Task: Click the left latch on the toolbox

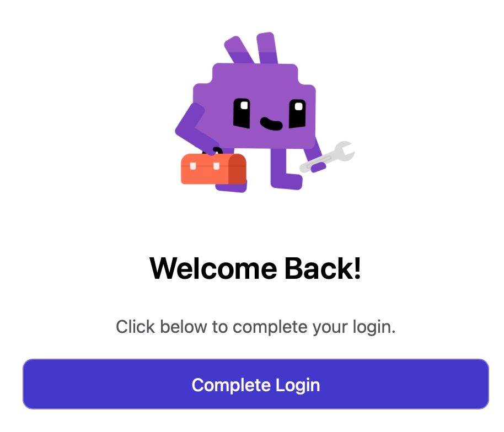Action: tap(193, 166)
